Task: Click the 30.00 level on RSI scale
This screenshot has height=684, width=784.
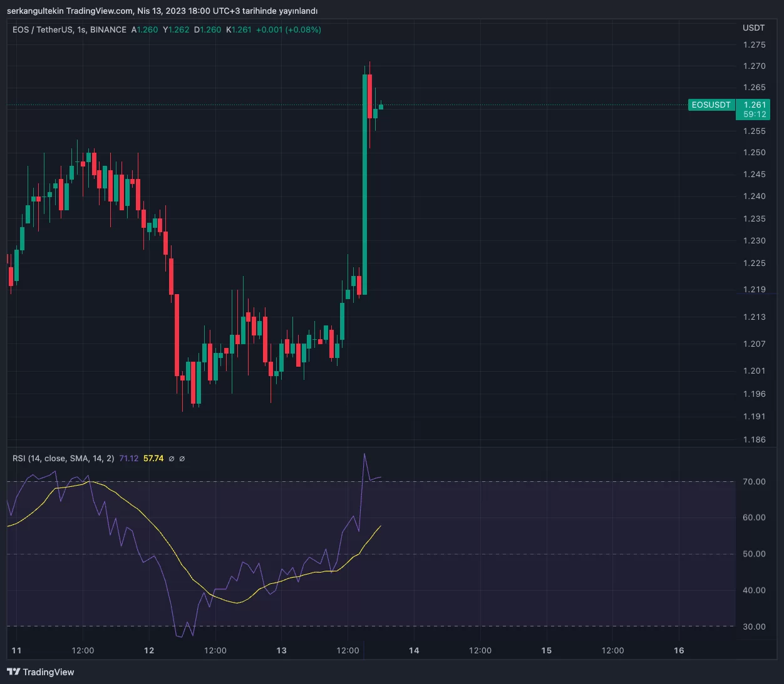Action: tap(754, 626)
